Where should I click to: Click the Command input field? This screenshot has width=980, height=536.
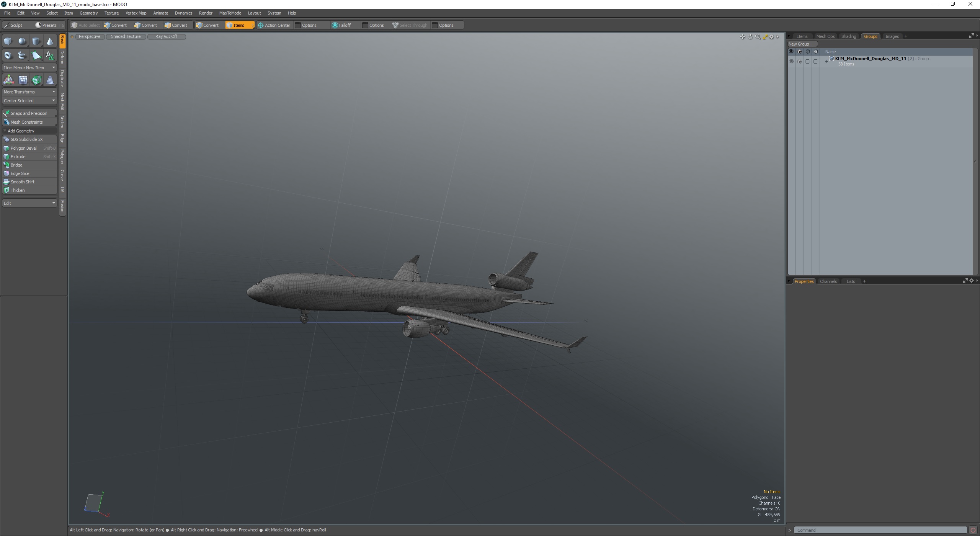(880, 530)
